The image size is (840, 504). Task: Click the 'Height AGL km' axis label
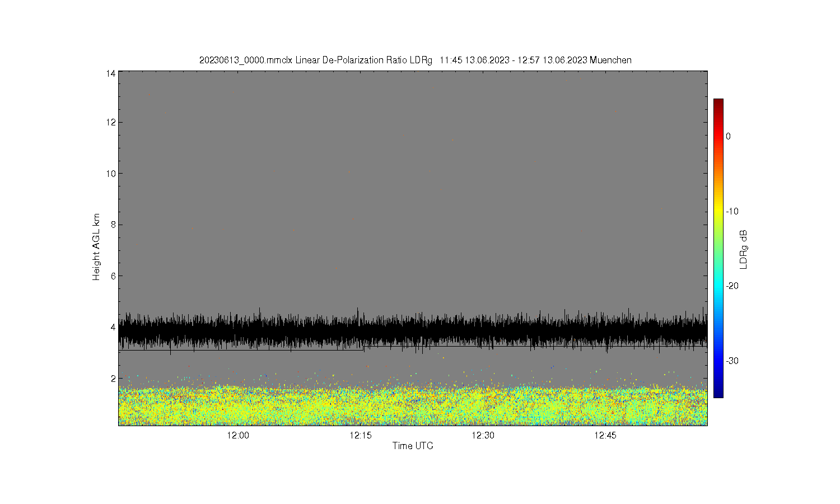coord(96,247)
